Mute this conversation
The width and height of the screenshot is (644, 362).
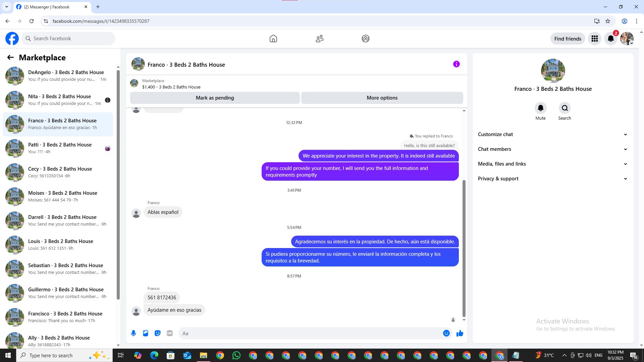coord(540,108)
